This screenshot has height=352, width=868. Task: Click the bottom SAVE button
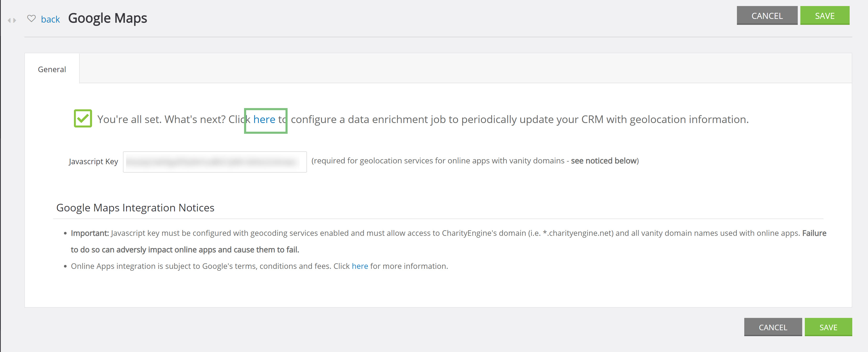[828, 327]
